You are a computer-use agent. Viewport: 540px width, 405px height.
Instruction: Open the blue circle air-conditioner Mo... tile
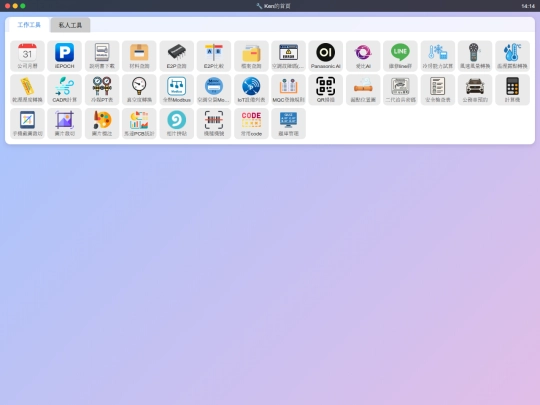[214, 90]
